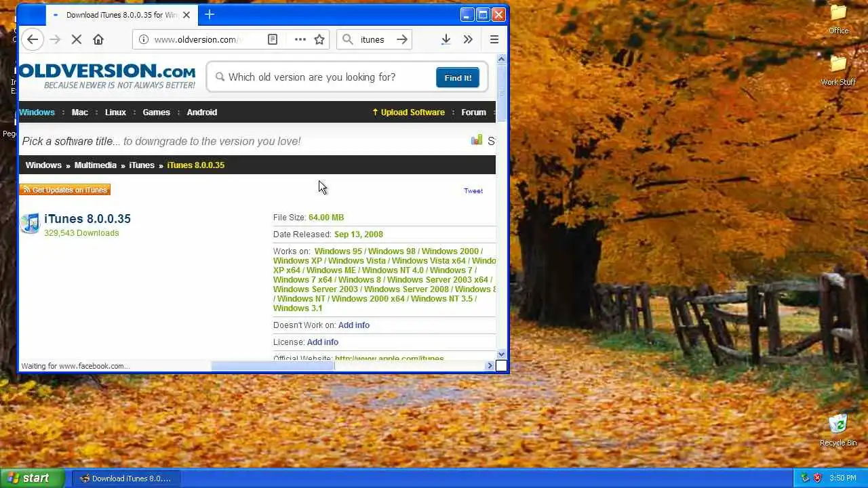Image resolution: width=868 pixels, height=488 pixels.
Task: Open the apple.com/itunes official website link
Action: click(389, 358)
